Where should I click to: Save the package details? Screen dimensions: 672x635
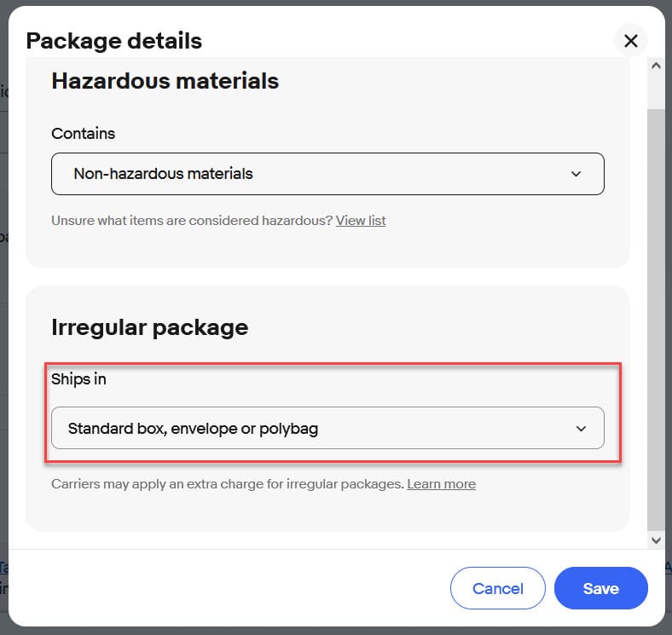(600, 588)
